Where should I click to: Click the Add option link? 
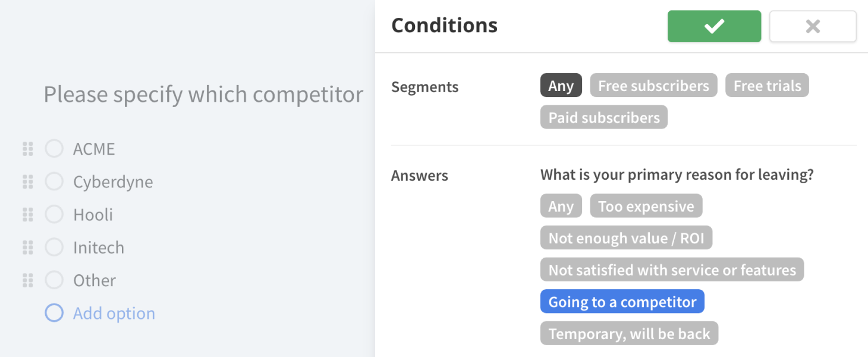tap(114, 314)
